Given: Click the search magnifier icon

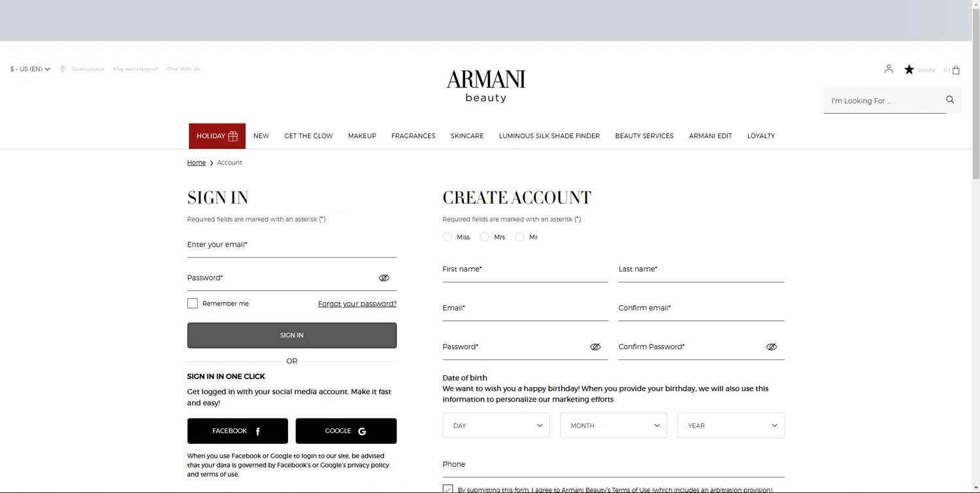Looking at the screenshot, I should point(950,100).
